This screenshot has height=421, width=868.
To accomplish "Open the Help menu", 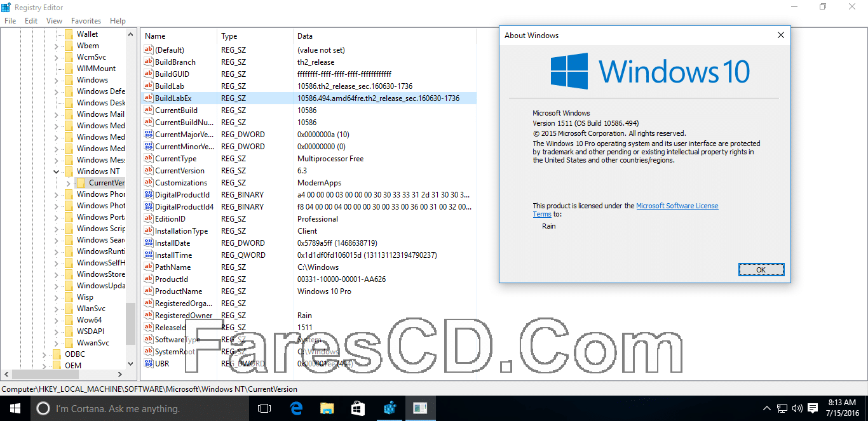I will [x=118, y=21].
